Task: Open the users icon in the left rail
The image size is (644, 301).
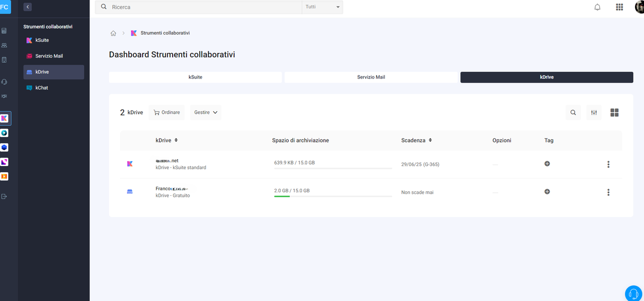Action: 5,45
